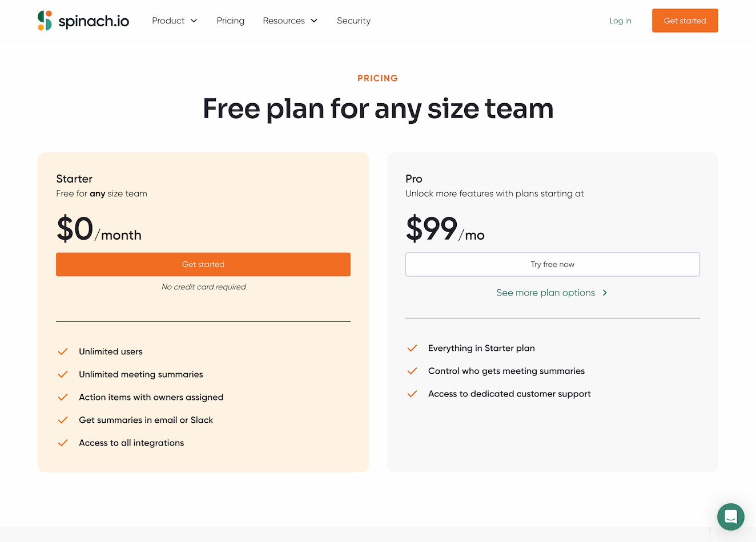Click the orange Get started header button
The width and height of the screenshot is (756, 542).
pyautogui.click(x=685, y=20)
